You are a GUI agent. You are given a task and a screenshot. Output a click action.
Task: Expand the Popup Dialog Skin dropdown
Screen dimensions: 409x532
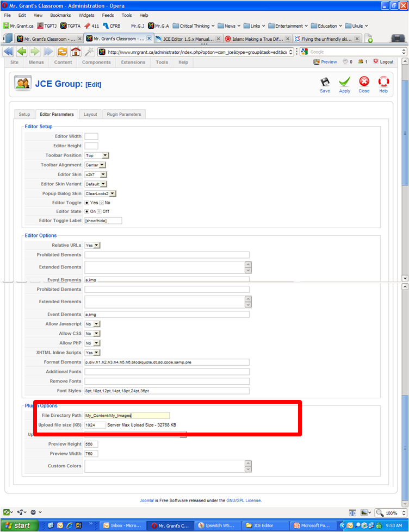[x=100, y=193]
